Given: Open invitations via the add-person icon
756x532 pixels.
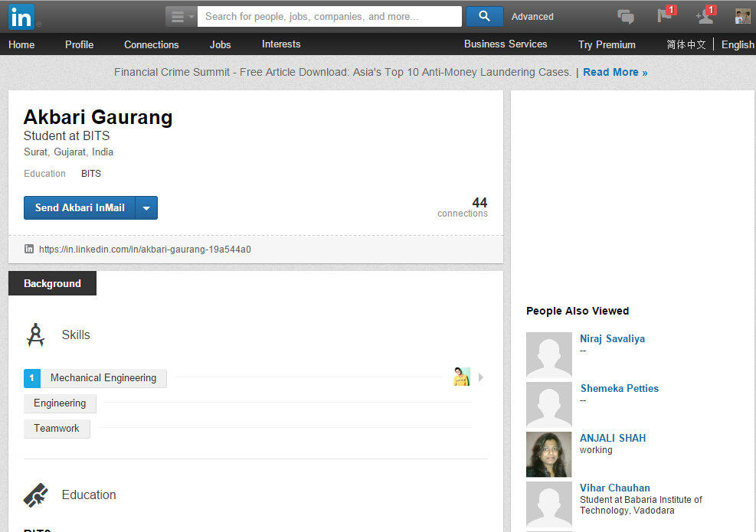Looking at the screenshot, I should coord(704,16).
